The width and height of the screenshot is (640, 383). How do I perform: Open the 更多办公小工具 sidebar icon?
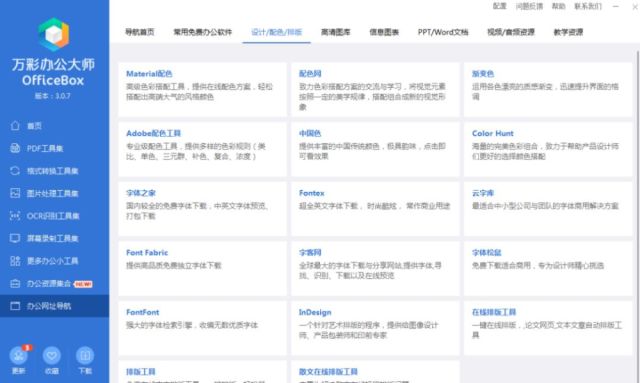click(15, 261)
